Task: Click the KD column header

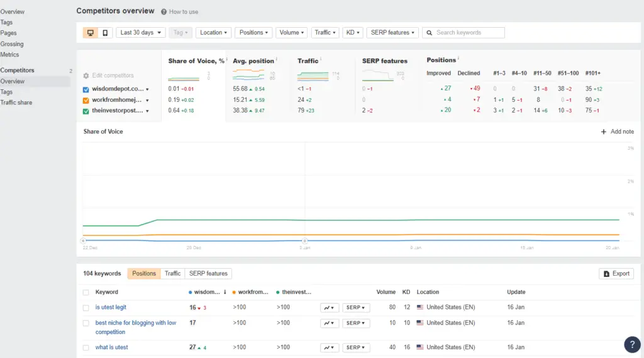Action: pos(406,292)
